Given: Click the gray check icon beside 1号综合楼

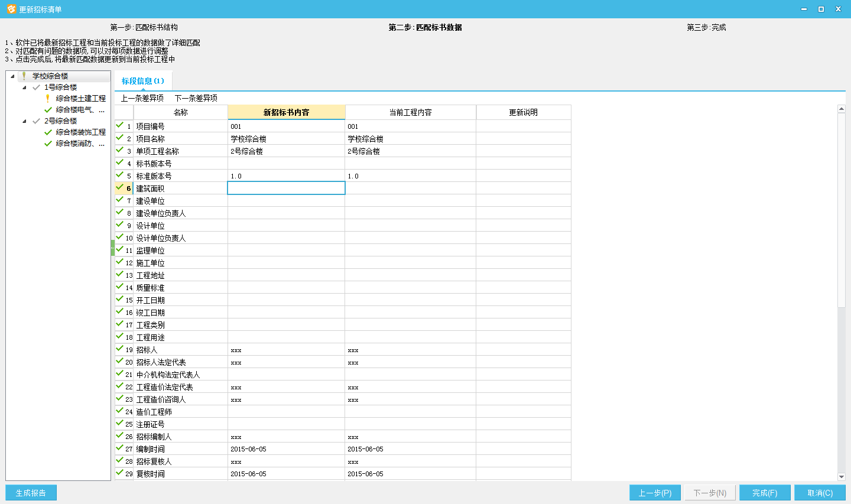Looking at the screenshot, I should pos(36,87).
